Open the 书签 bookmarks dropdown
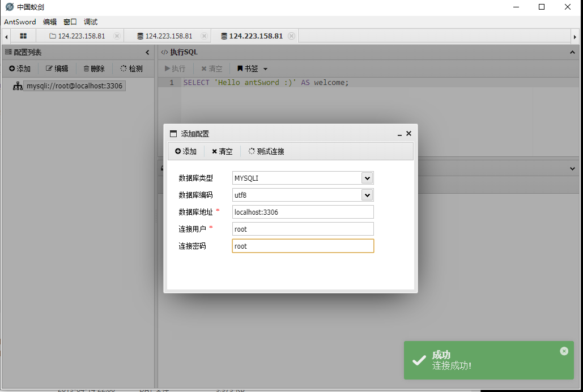Image resolution: width=583 pixels, height=392 pixels. pyautogui.click(x=252, y=69)
